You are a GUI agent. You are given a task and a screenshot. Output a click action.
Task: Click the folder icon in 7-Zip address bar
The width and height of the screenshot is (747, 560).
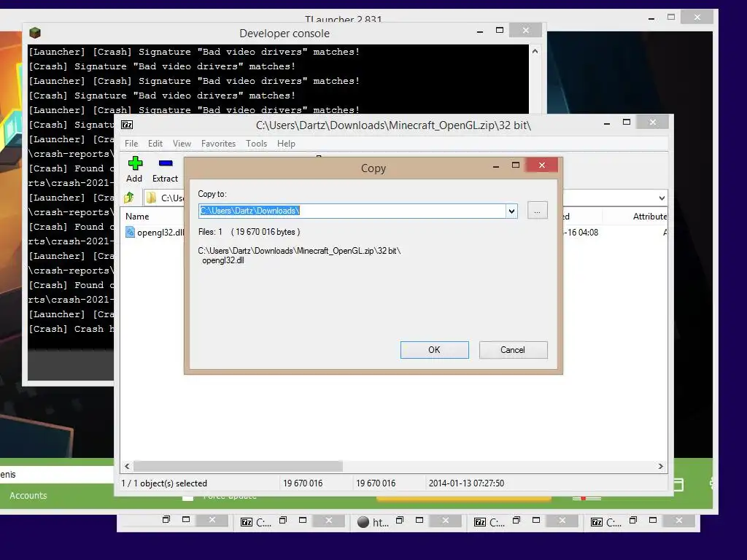(x=151, y=198)
